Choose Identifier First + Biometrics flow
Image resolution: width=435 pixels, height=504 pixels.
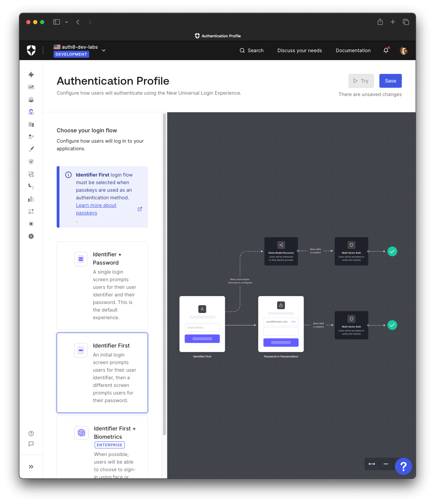click(x=102, y=446)
